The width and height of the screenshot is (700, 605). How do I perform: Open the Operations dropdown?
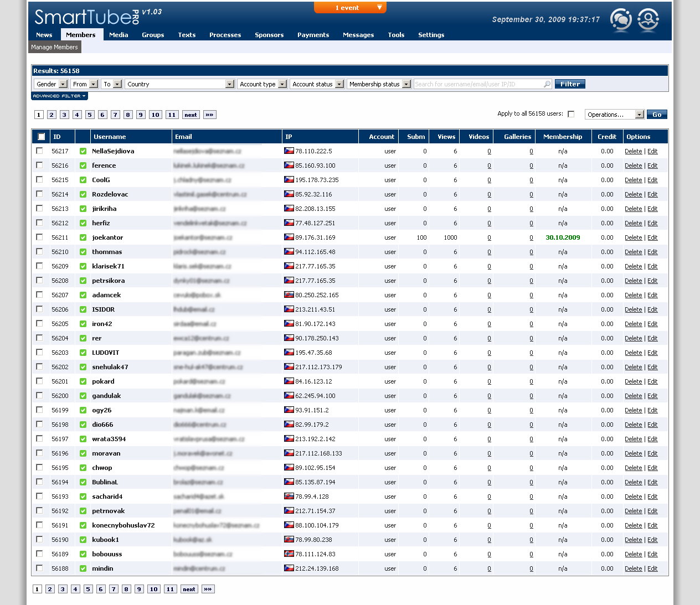click(615, 115)
